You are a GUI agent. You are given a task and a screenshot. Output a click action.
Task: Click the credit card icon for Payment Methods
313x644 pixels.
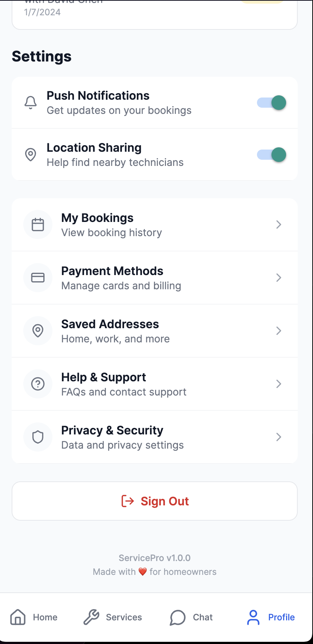(x=38, y=278)
